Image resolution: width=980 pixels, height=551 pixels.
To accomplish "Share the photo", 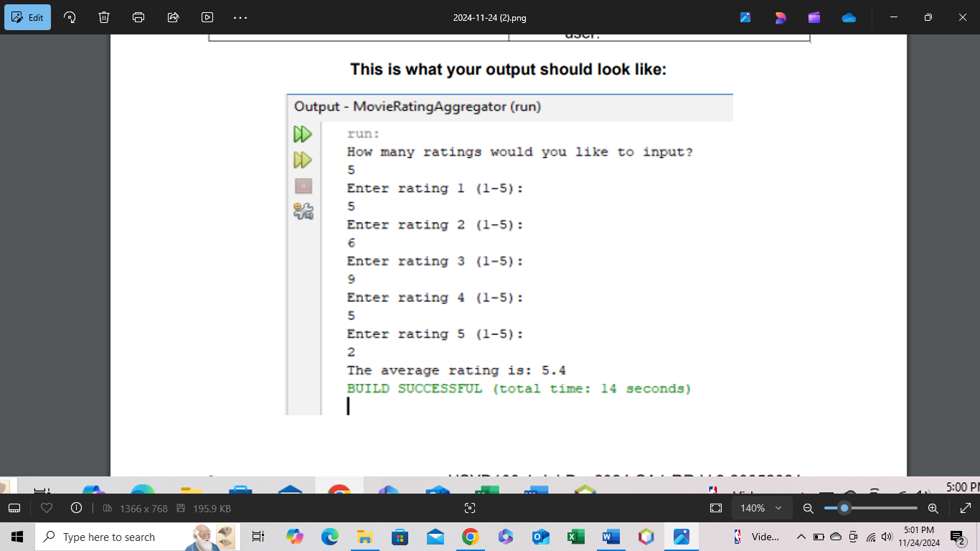I will 172,17.
